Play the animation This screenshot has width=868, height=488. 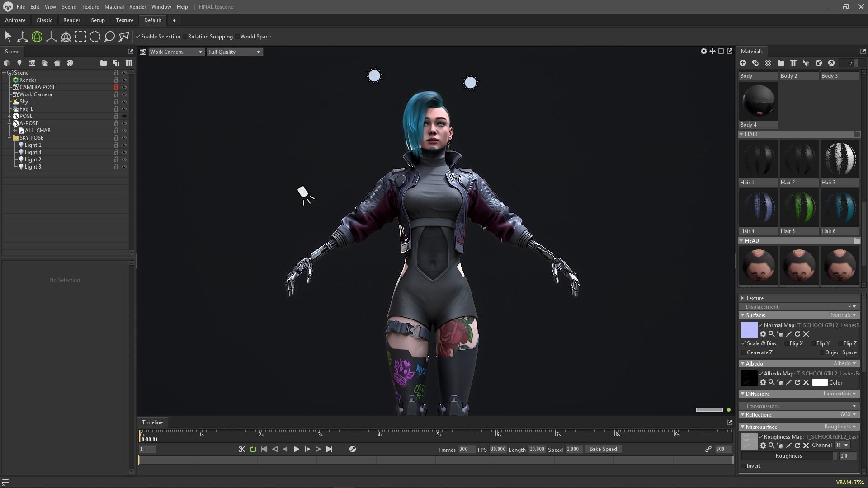click(297, 449)
